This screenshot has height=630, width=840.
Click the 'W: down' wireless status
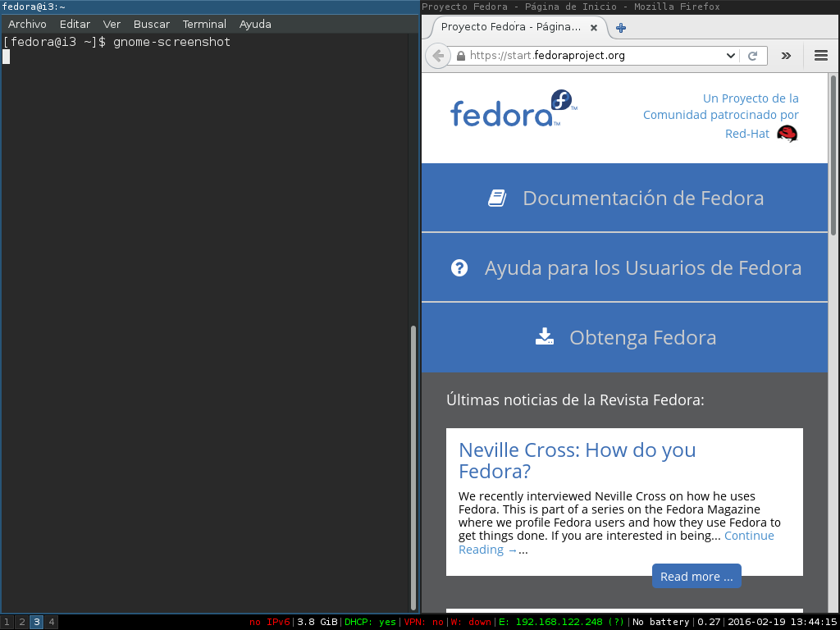pos(471,622)
